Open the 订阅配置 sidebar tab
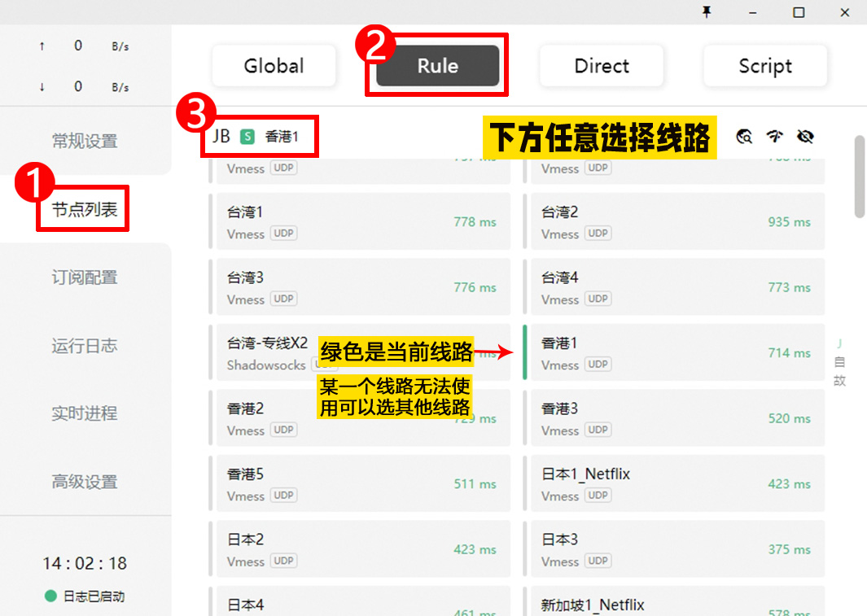The width and height of the screenshot is (867, 616). (85, 277)
